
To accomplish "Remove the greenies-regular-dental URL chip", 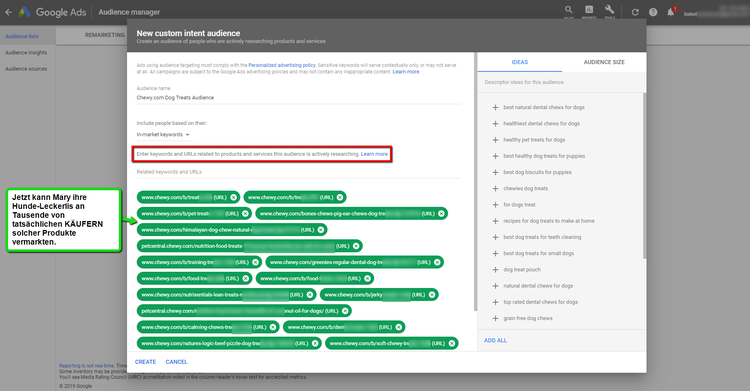I will [437, 262].
